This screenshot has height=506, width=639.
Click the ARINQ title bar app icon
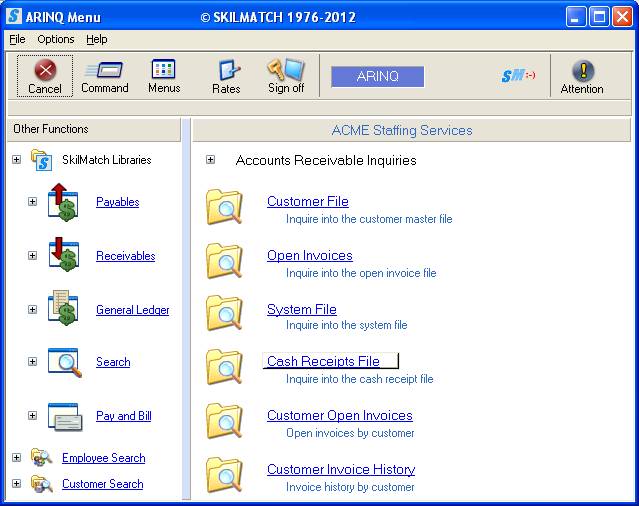click(x=14, y=16)
